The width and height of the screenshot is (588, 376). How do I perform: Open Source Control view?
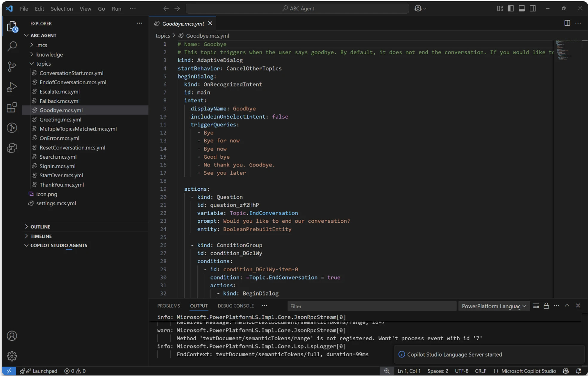click(12, 66)
